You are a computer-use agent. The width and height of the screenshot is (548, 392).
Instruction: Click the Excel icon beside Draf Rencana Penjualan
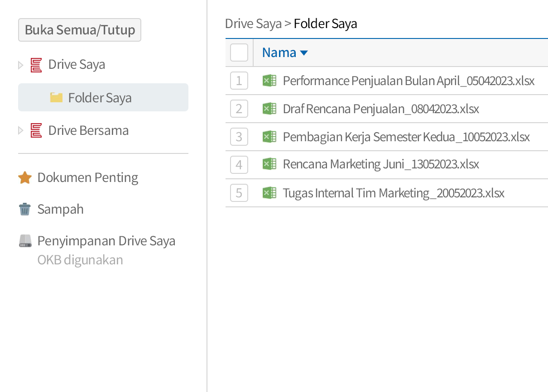[269, 109]
